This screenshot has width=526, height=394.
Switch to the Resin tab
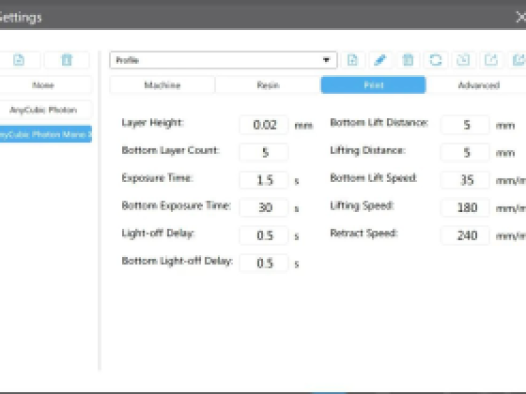(268, 85)
